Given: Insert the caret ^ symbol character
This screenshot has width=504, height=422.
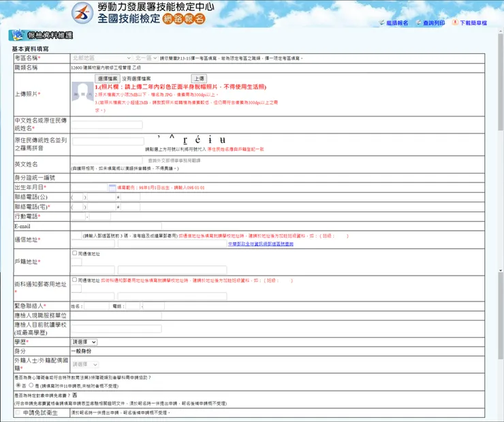Looking at the screenshot, I should click(172, 138).
